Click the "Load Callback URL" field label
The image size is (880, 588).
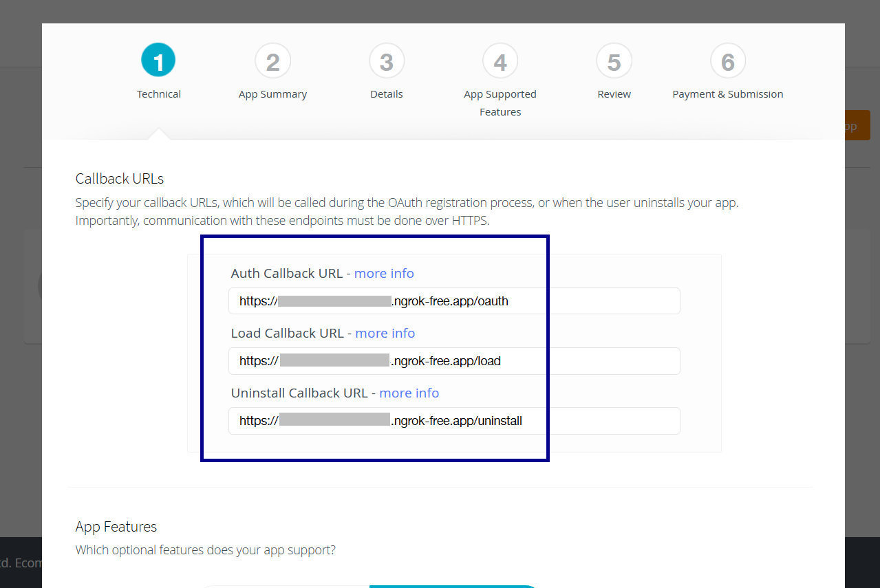pyautogui.click(x=287, y=333)
